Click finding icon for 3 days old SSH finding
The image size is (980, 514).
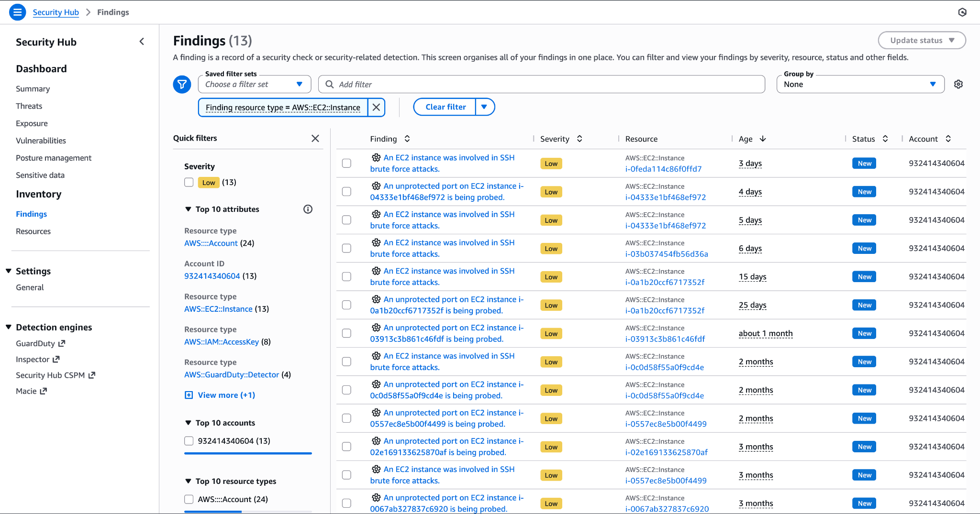click(x=376, y=157)
